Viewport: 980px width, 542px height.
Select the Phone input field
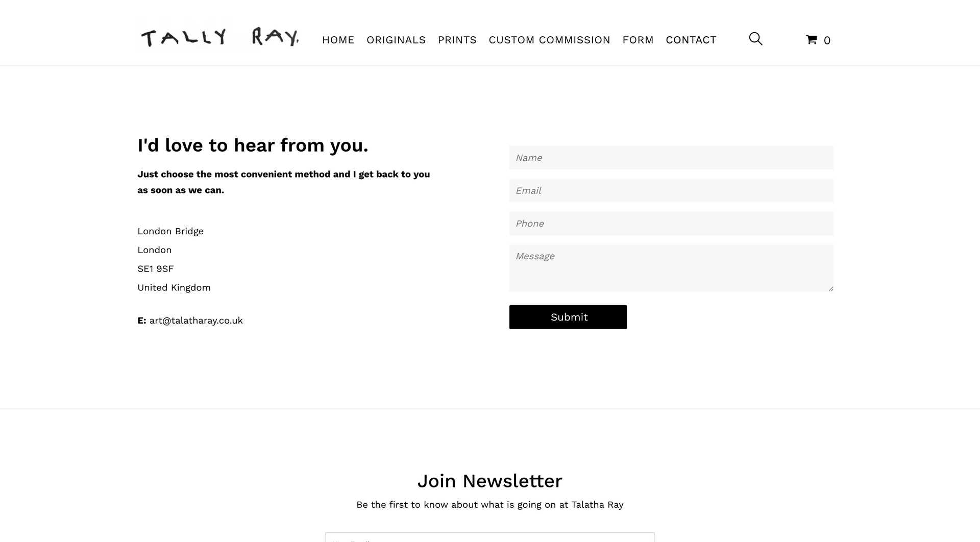tap(671, 224)
